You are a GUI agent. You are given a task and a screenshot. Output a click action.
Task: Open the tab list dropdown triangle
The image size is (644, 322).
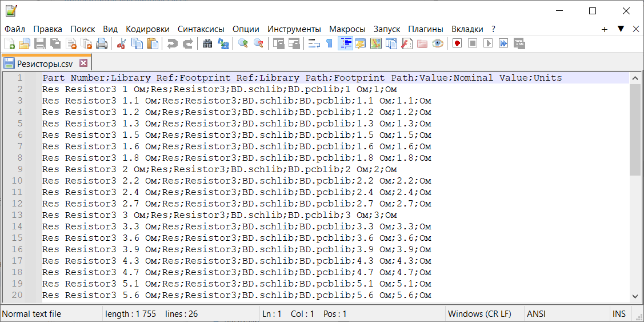(621, 29)
